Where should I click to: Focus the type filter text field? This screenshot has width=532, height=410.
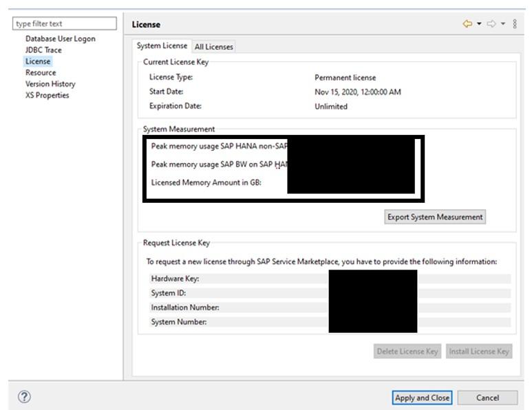click(65, 24)
